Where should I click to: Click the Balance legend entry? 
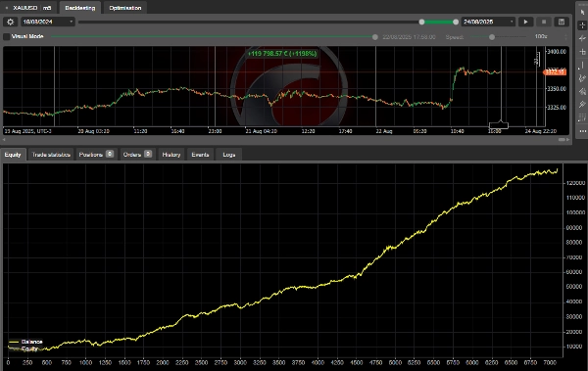(25, 342)
